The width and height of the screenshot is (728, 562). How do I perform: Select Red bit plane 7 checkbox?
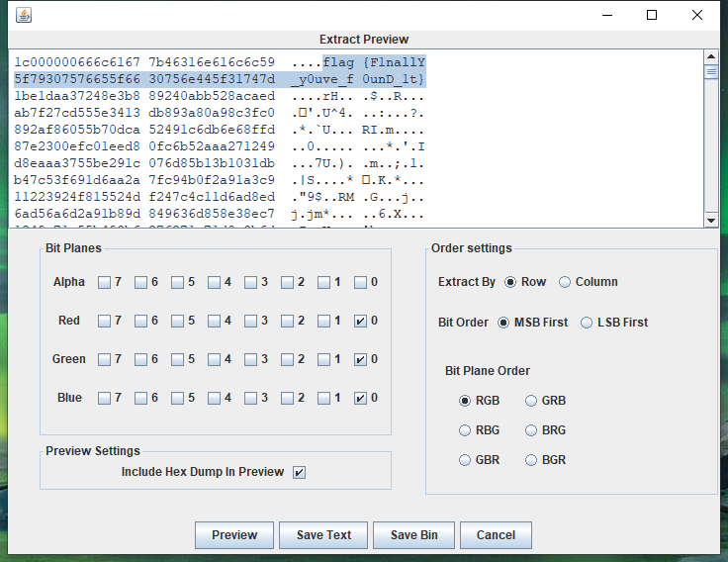[x=104, y=321]
